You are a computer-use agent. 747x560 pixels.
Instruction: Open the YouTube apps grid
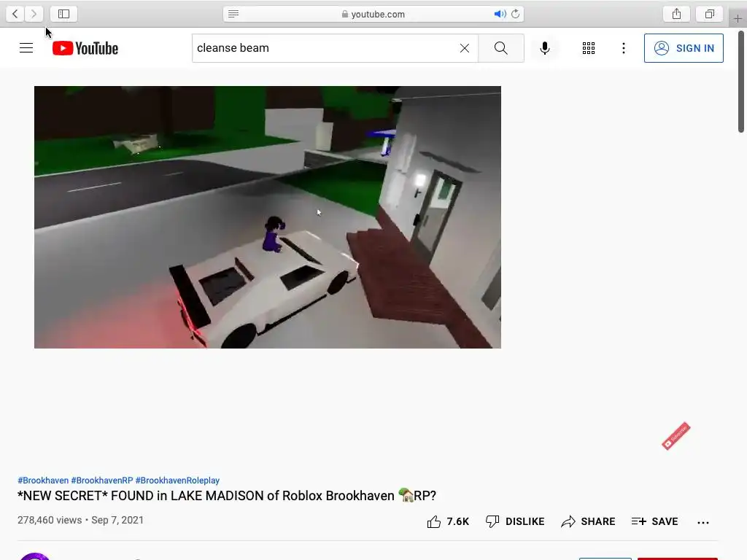(589, 48)
